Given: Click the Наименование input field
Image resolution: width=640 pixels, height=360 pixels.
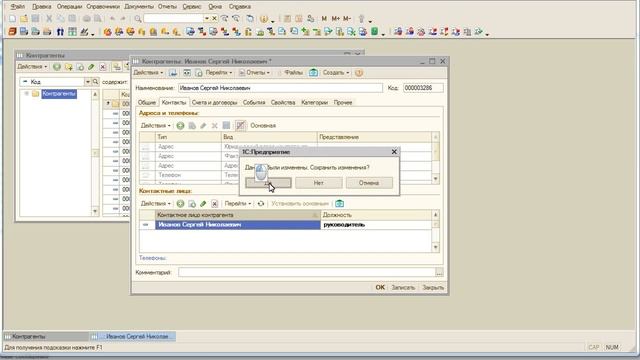Looking at the screenshot, I should coord(280,88).
